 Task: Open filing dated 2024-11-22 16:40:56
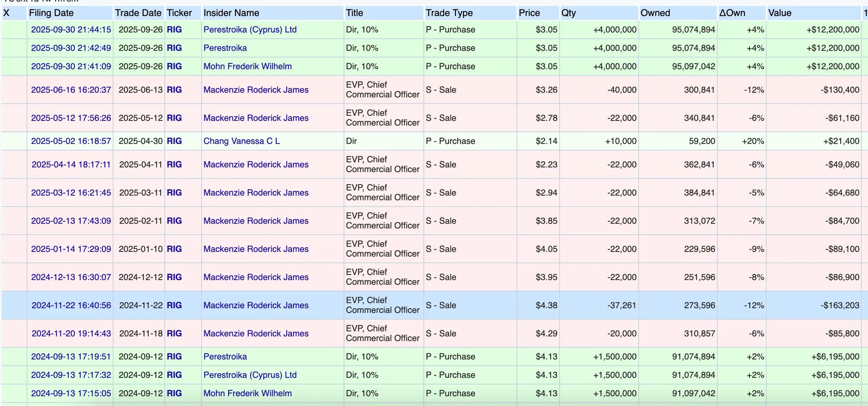coord(71,305)
